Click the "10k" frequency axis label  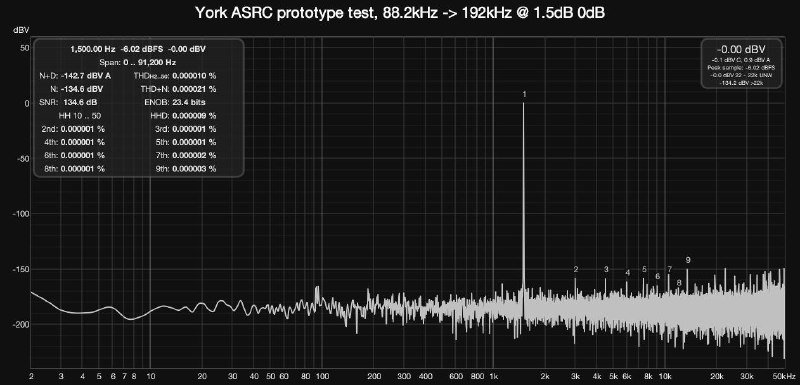click(x=666, y=376)
